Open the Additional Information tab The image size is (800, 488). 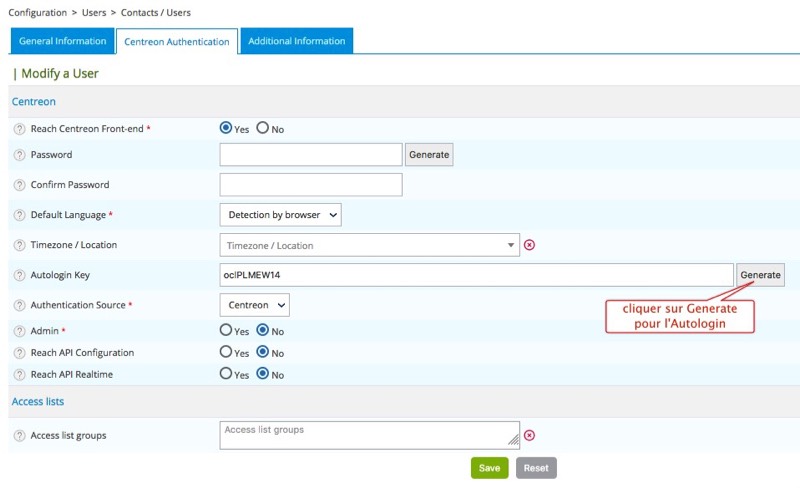(x=297, y=41)
